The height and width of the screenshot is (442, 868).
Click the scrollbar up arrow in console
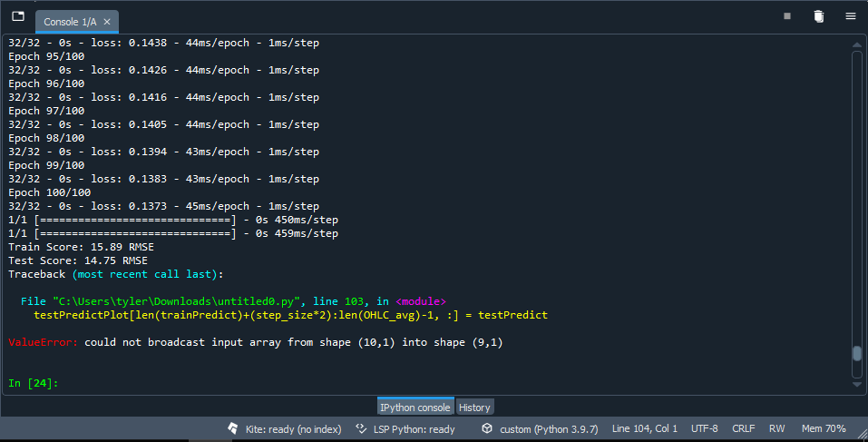tap(857, 44)
